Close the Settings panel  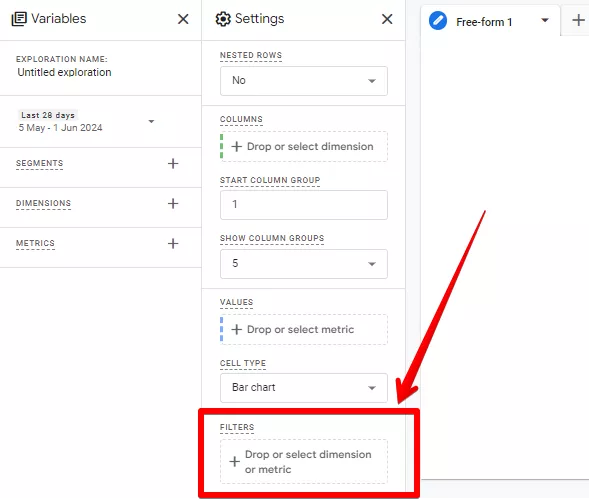387,19
